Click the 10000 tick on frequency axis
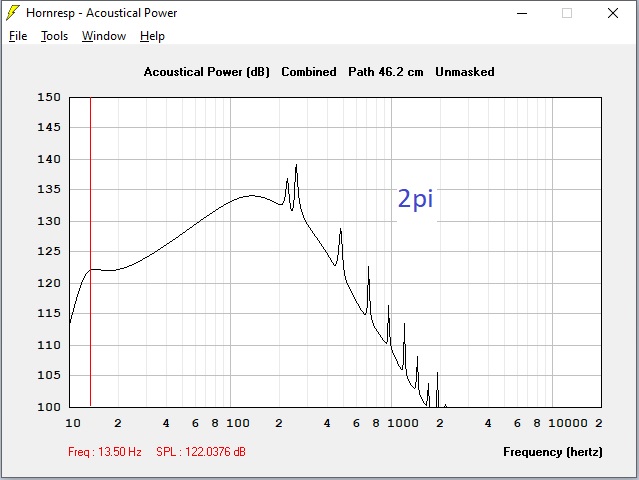 [x=568, y=423]
